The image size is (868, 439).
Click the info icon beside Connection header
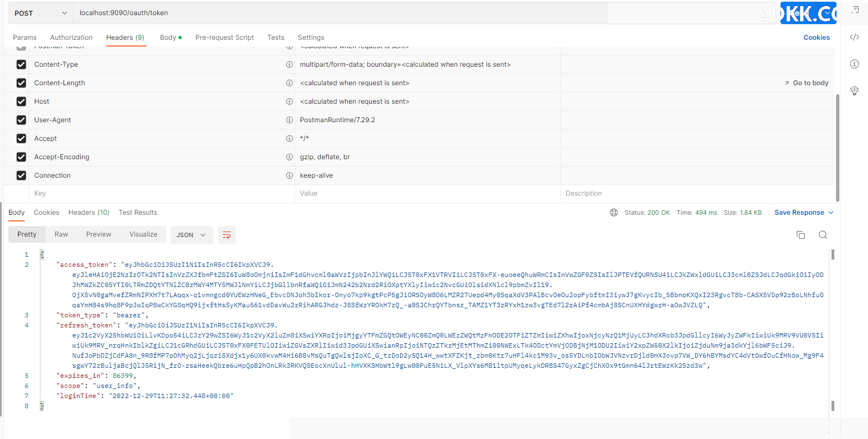pos(290,175)
